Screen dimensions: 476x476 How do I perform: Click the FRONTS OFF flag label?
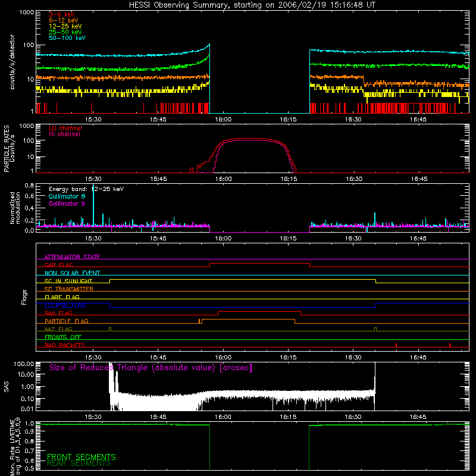coord(63,337)
